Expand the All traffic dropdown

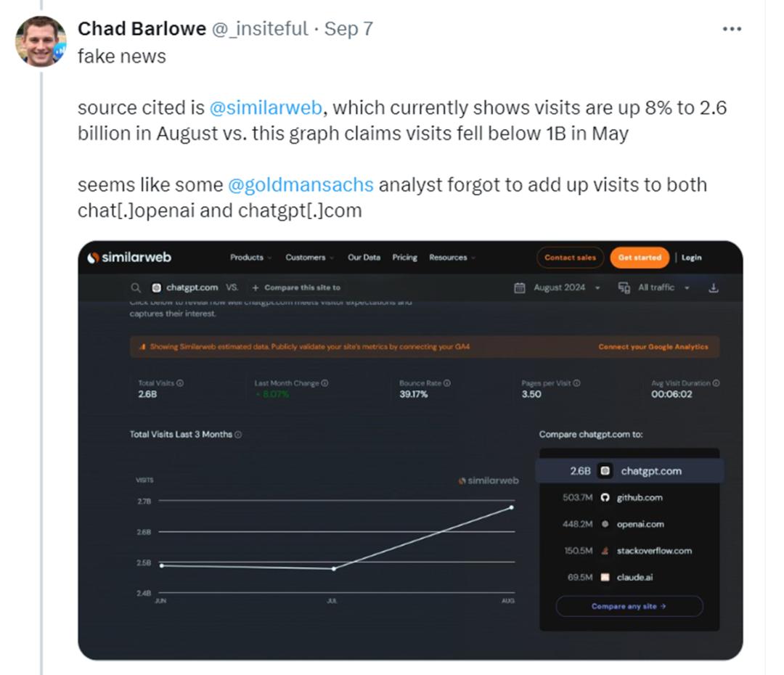(x=663, y=288)
